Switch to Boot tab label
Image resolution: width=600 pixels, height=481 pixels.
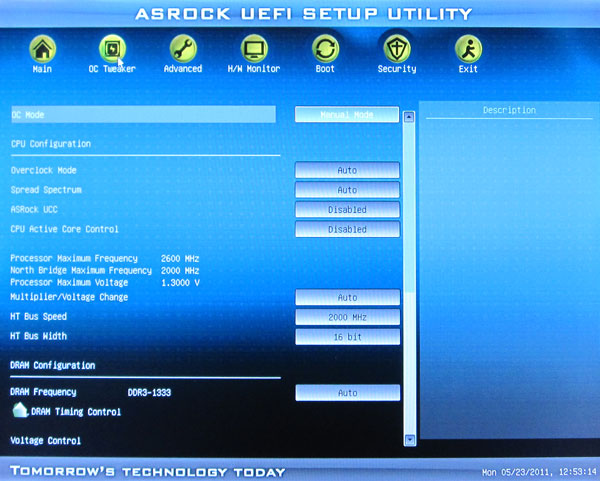(325, 69)
